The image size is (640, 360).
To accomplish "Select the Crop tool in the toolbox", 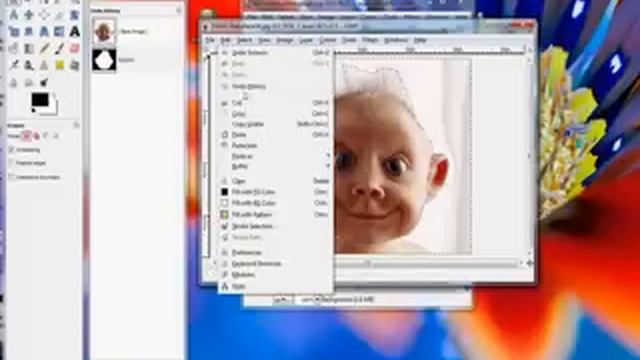I will (59, 15).
